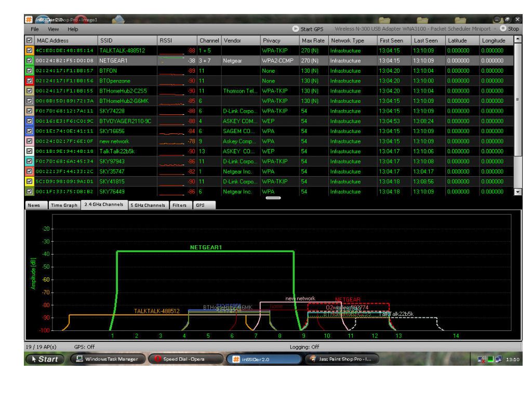532x399 pixels.
Task: Open Jasc Paint Shop Pro from taskbar
Action: [x=342, y=359]
